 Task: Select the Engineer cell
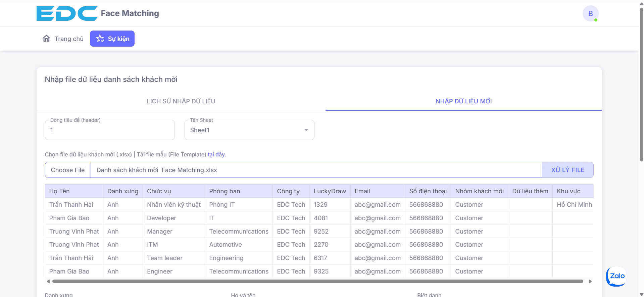(174, 271)
